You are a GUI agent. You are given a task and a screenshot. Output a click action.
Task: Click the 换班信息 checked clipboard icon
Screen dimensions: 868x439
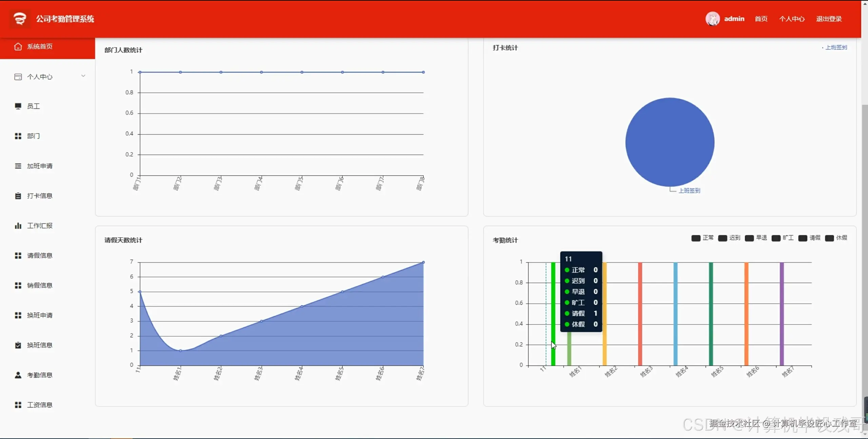pyautogui.click(x=18, y=345)
